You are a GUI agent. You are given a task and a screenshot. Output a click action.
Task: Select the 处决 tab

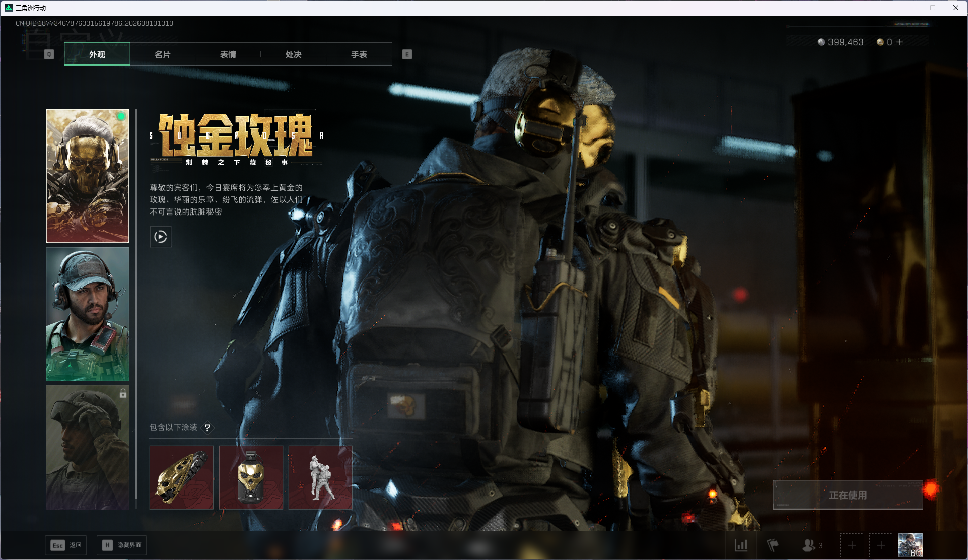pos(293,54)
